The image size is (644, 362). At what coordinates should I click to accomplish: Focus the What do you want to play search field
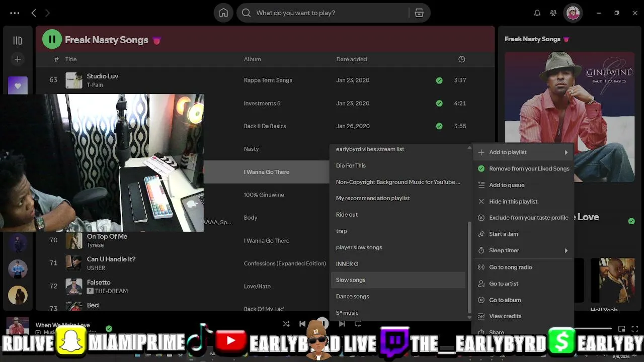pyautogui.click(x=330, y=13)
